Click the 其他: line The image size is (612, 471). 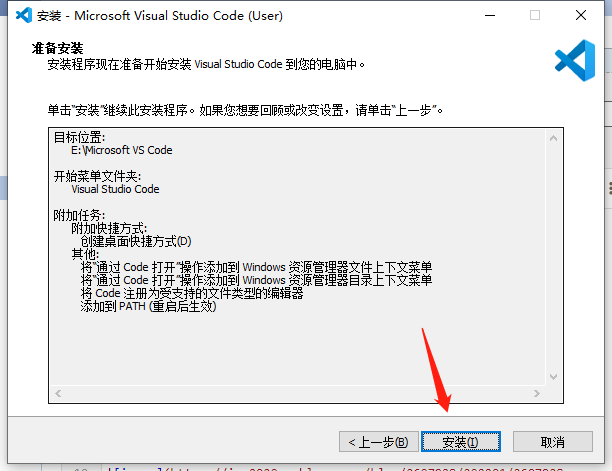tap(85, 254)
